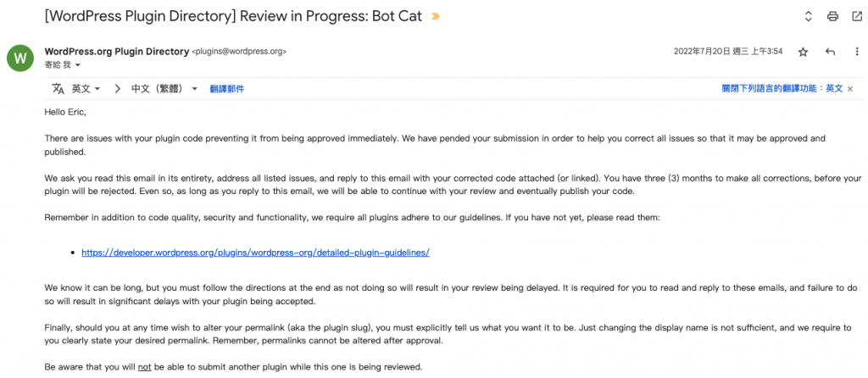868x378 pixels.
Task: Click sender name WordPress.org Plugin Directory
Action: click(116, 51)
